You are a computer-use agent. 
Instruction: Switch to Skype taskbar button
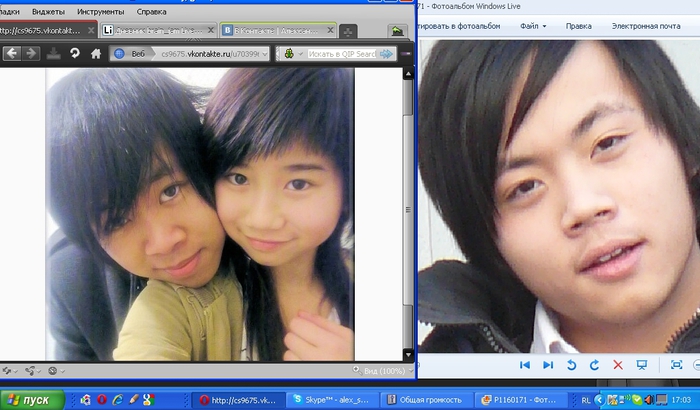[x=333, y=400]
